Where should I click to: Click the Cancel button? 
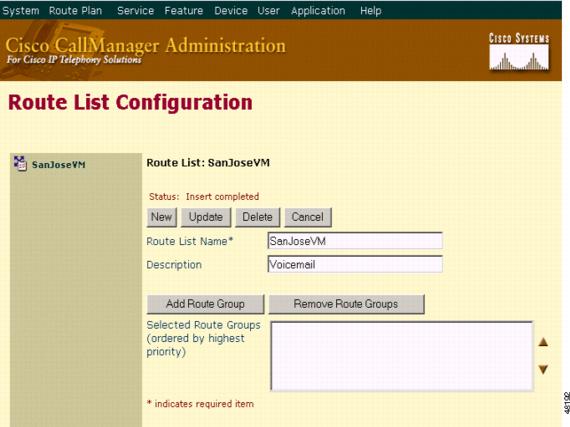click(308, 217)
